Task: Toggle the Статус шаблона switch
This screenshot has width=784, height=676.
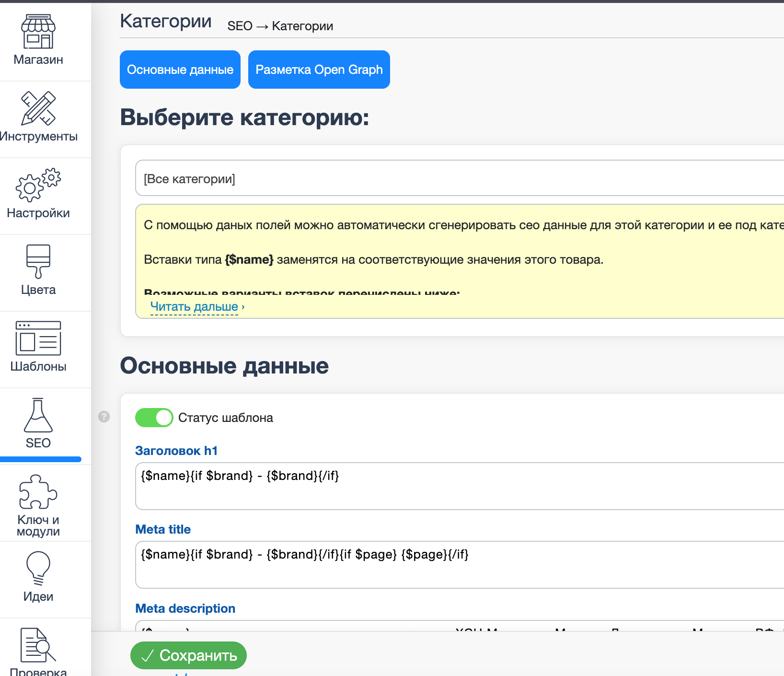Action: click(x=154, y=418)
